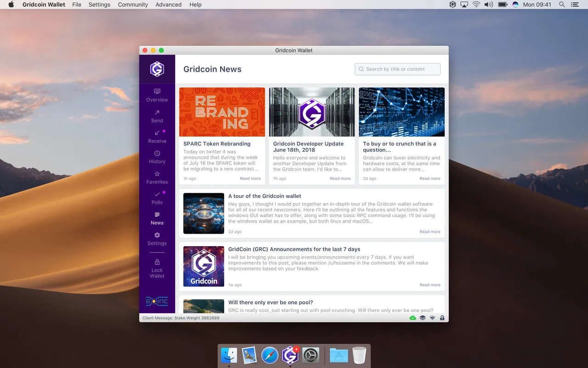Click the green cloud status icon
588x368 pixels.
pyautogui.click(x=413, y=318)
